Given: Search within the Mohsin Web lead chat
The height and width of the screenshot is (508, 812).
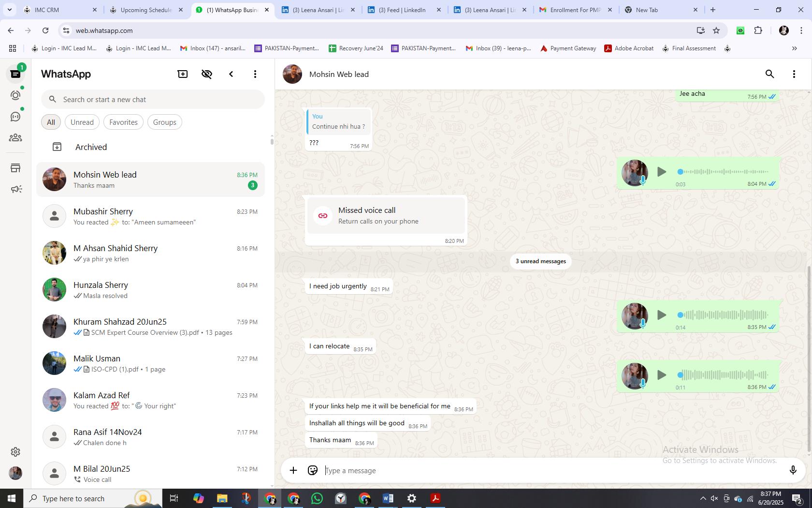Looking at the screenshot, I should tap(769, 74).
